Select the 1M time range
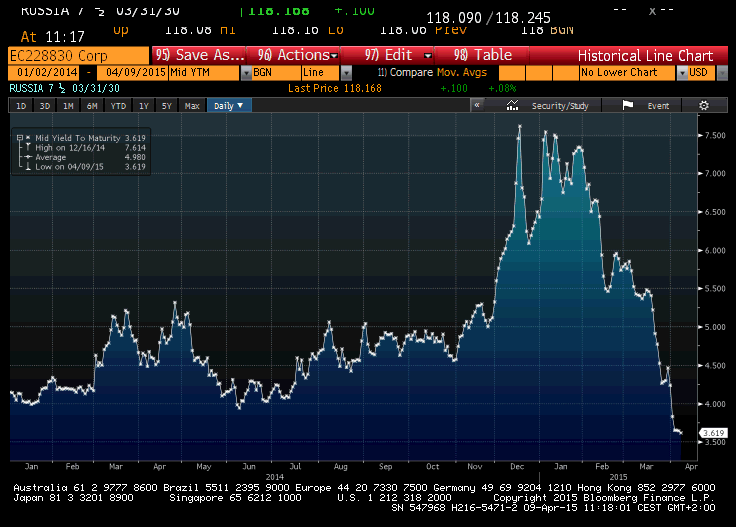 click(69, 106)
